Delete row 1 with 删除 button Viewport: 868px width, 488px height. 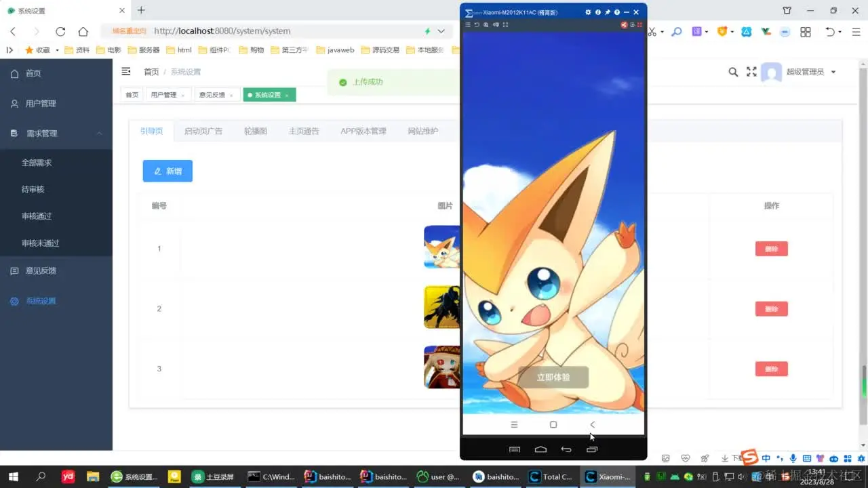[771, 249]
